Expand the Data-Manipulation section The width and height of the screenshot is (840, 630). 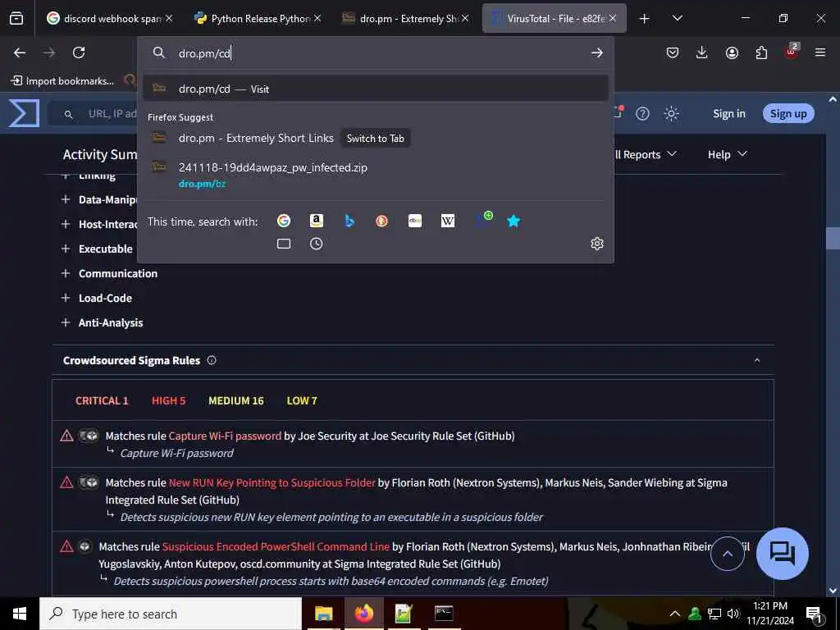(x=66, y=199)
